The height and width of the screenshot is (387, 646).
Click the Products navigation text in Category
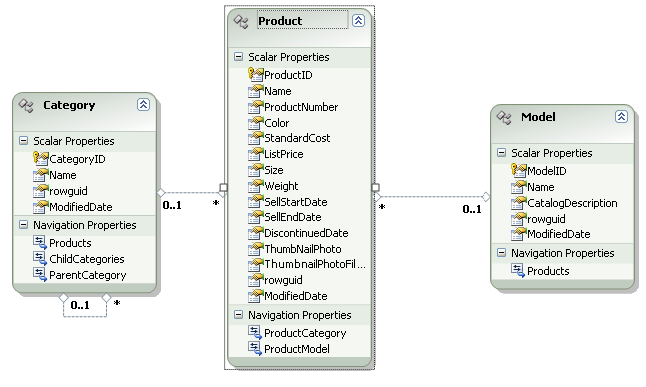point(70,243)
